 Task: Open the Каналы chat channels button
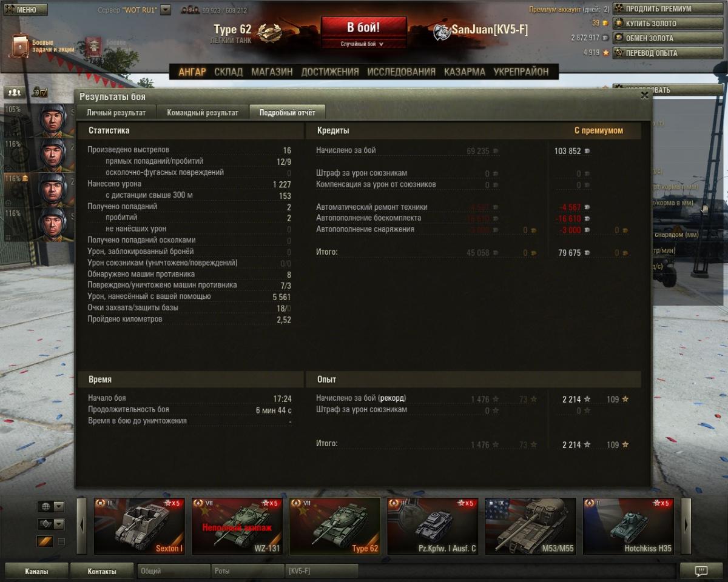36,571
